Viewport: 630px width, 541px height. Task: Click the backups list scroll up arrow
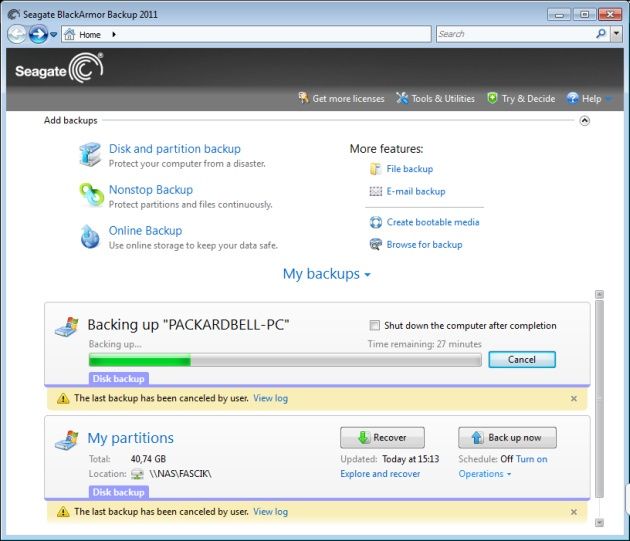[599, 294]
